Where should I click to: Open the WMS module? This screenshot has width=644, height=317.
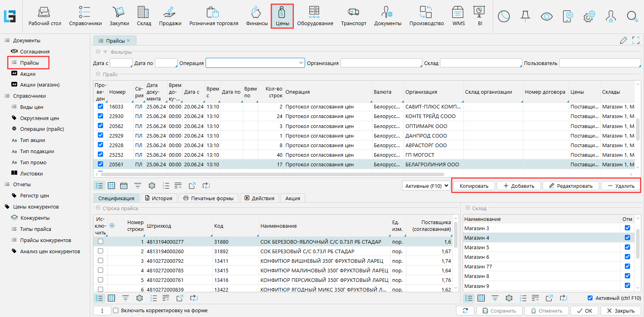[x=458, y=16]
